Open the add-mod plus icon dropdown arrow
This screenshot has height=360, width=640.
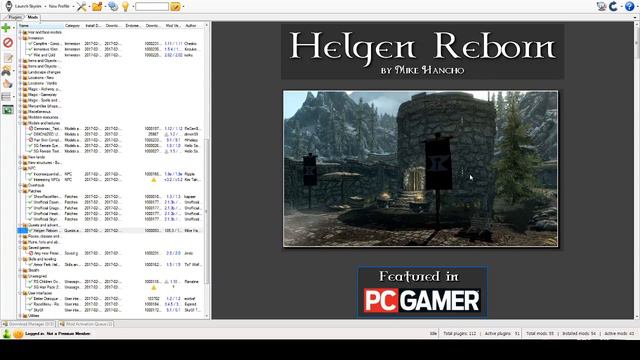coord(13,28)
